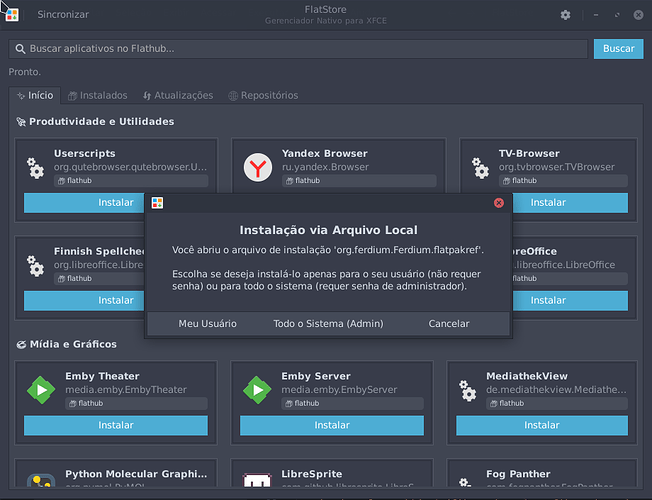Click the 'media.emby.EmbyServer' app ID
652x500 pixels.
(339, 390)
